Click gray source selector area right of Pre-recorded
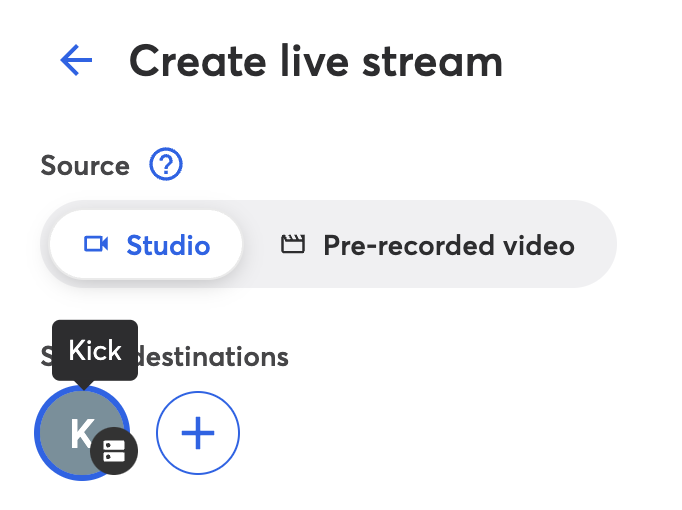 tap(598, 245)
